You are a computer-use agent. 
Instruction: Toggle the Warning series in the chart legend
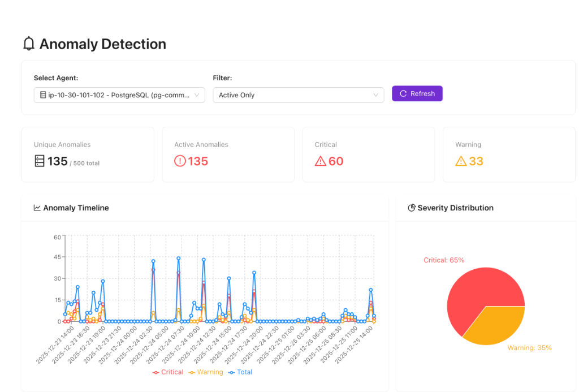[206, 372]
